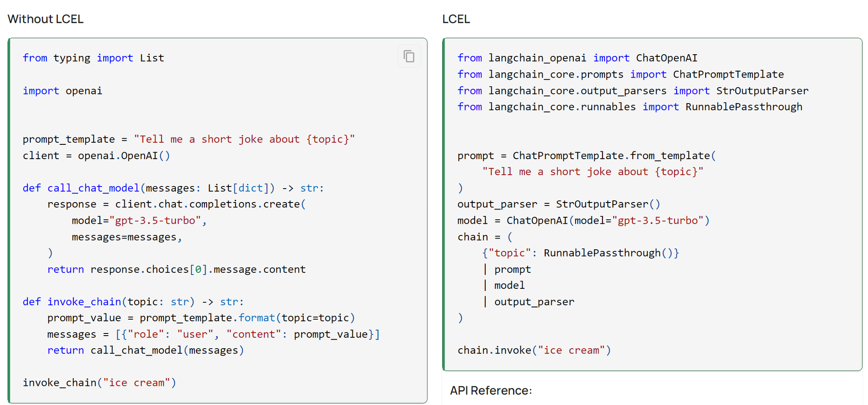Select the ice cream argument string
868x405 pixels.
point(573,350)
